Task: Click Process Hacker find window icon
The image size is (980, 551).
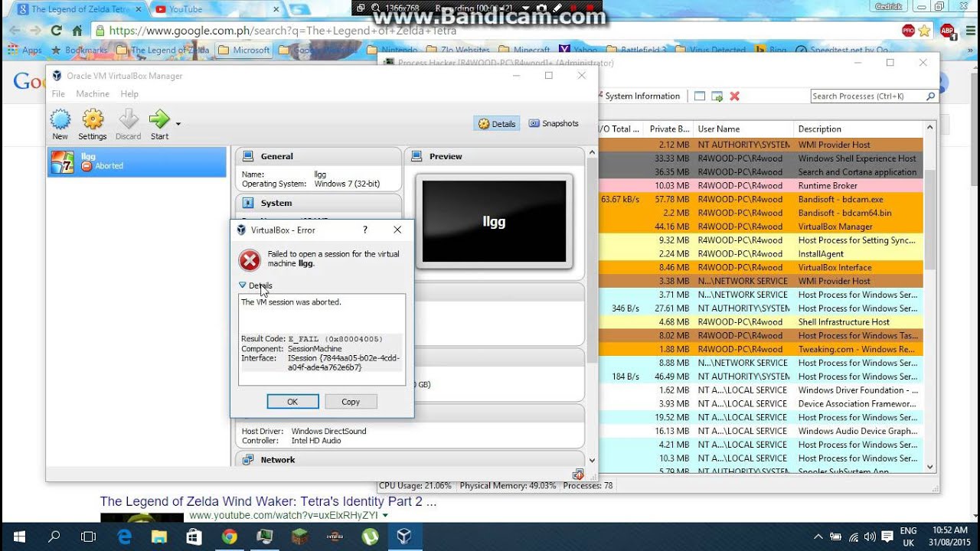Action: tap(699, 96)
